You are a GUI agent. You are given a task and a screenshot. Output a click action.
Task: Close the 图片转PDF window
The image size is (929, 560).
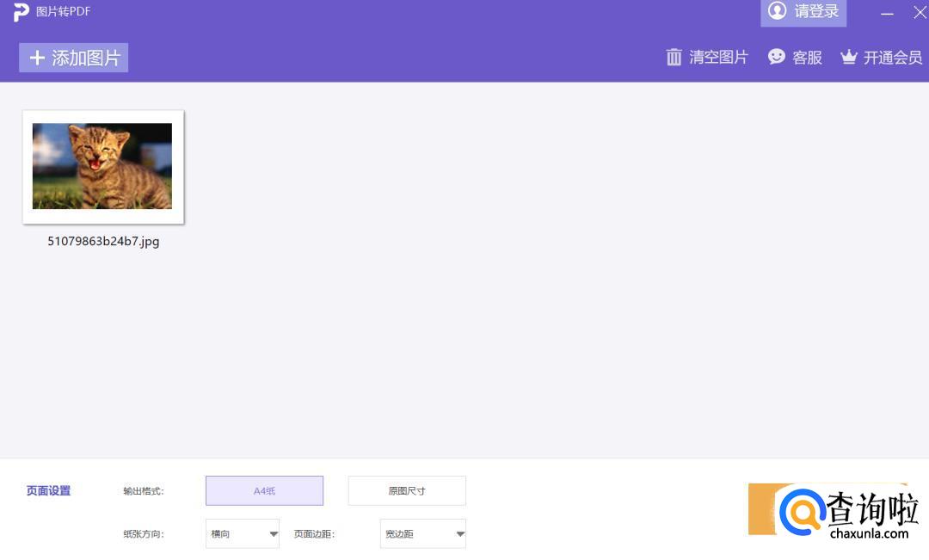click(920, 12)
